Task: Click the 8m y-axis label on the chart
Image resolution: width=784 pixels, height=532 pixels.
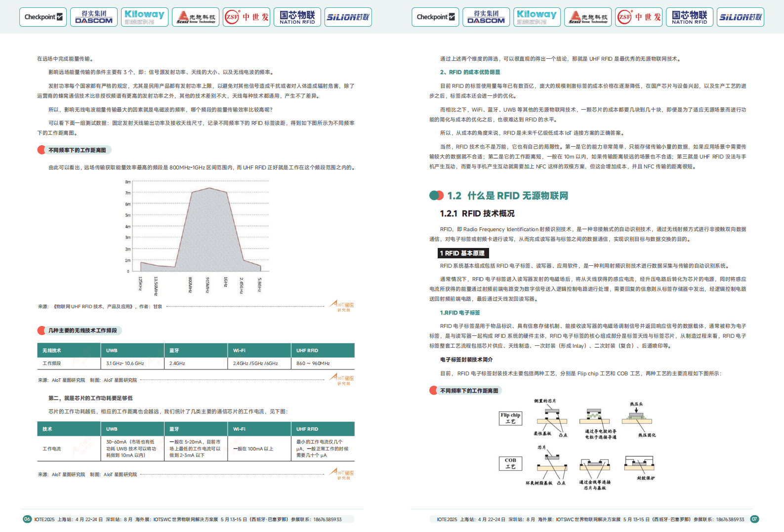Action: (x=127, y=182)
